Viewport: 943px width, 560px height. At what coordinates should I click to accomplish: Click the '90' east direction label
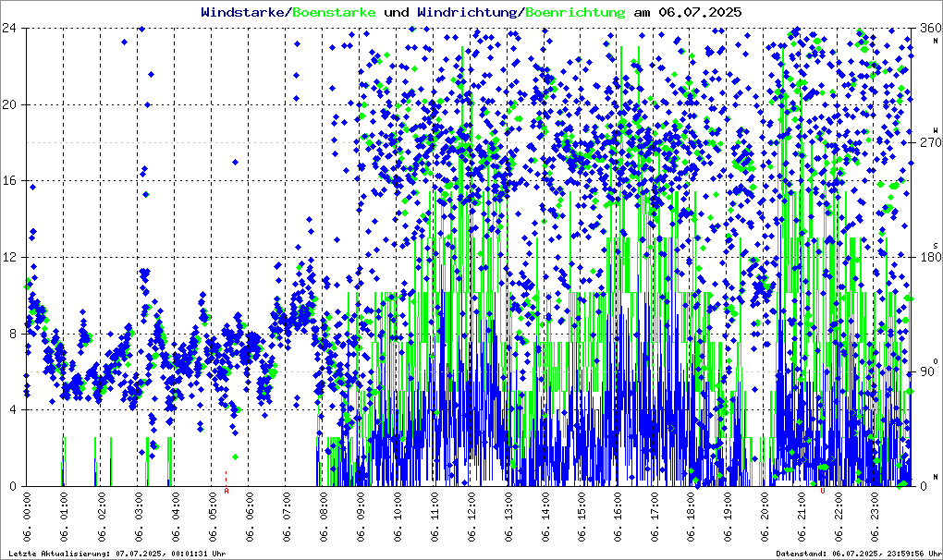tap(929, 371)
